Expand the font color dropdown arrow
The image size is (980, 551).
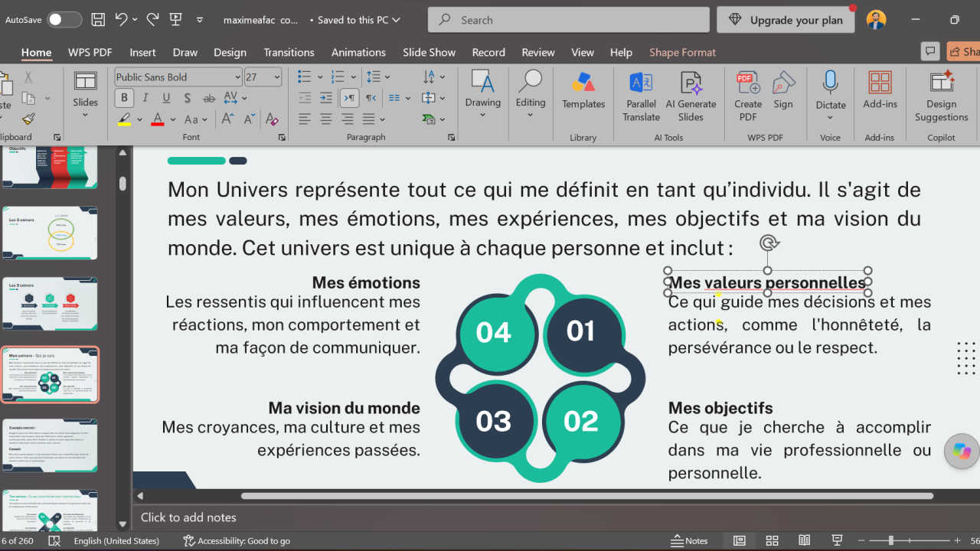point(173,119)
